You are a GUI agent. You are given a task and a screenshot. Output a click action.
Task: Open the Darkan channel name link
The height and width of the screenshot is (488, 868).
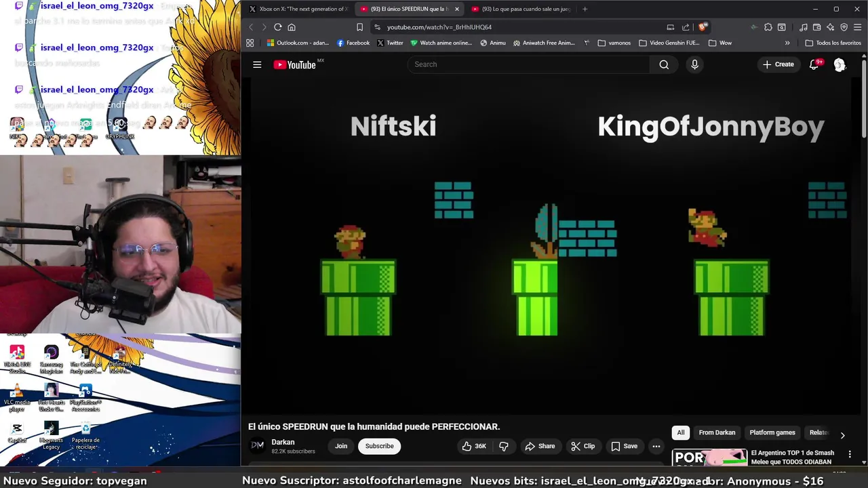tap(283, 442)
